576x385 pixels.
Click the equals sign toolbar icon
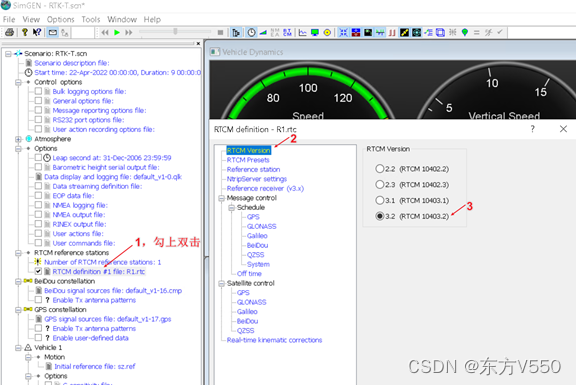(476, 32)
